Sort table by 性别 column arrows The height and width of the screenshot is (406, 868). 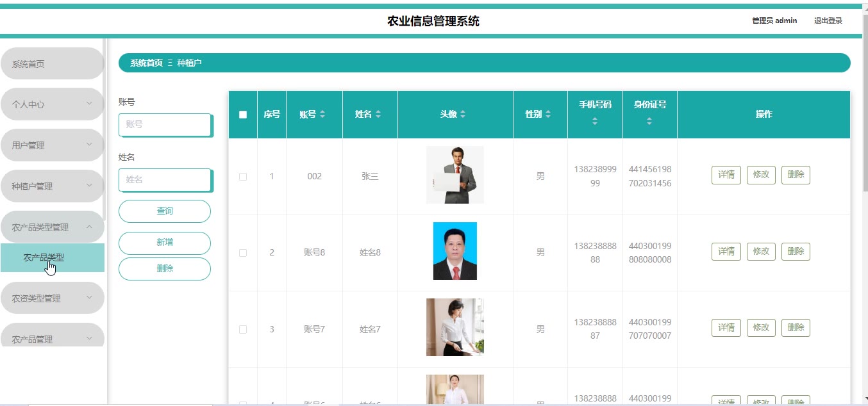(x=547, y=114)
